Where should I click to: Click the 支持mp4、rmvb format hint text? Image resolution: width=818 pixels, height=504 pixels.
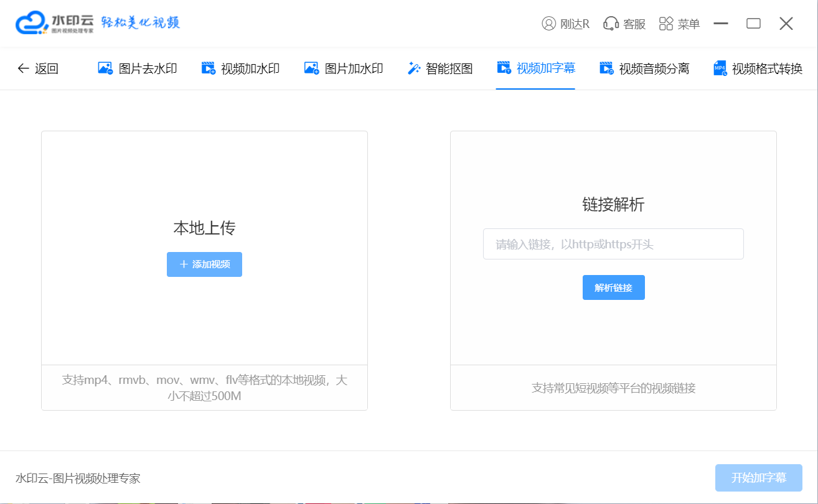coord(205,388)
